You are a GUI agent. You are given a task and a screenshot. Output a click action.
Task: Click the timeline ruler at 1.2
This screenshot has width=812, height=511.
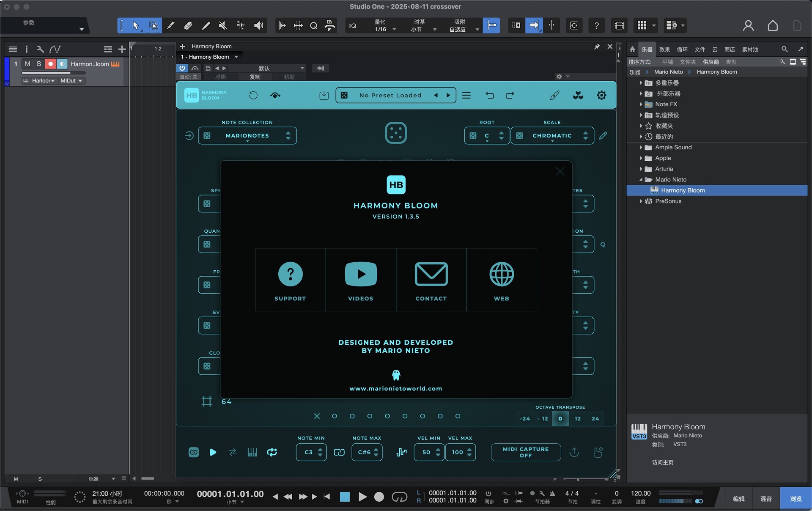pos(158,49)
